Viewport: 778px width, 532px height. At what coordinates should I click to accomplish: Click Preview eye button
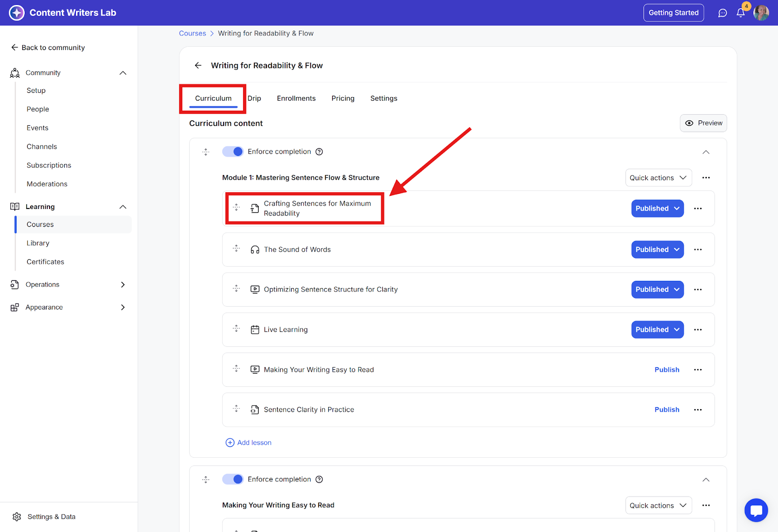[x=703, y=123]
